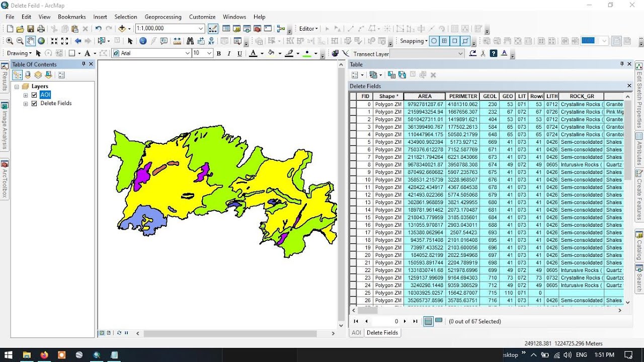Open the Find binoculars tool
644x362 pixels.
[190, 41]
